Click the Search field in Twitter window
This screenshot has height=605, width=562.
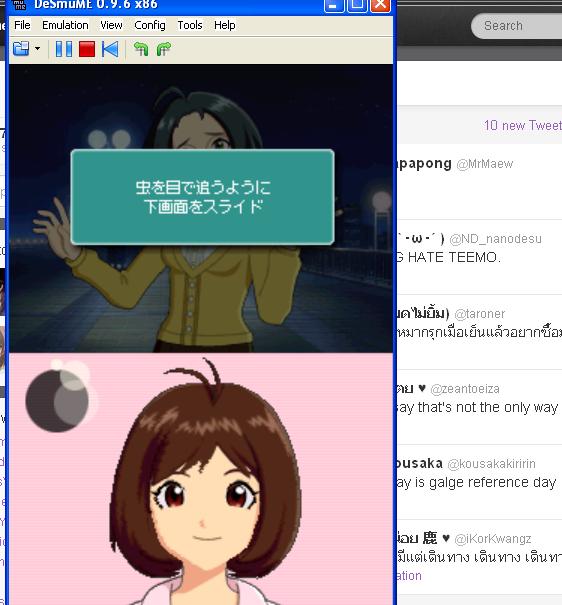(517, 26)
